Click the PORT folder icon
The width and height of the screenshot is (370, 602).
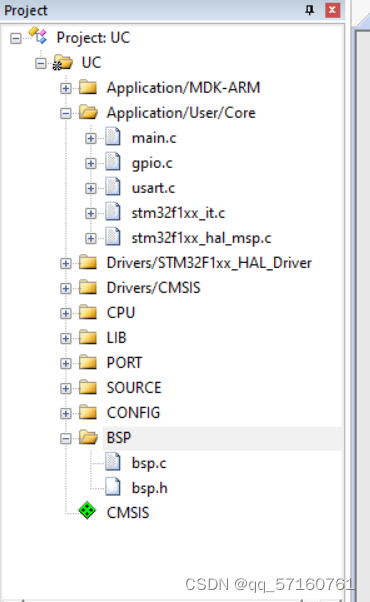pyautogui.click(x=88, y=362)
